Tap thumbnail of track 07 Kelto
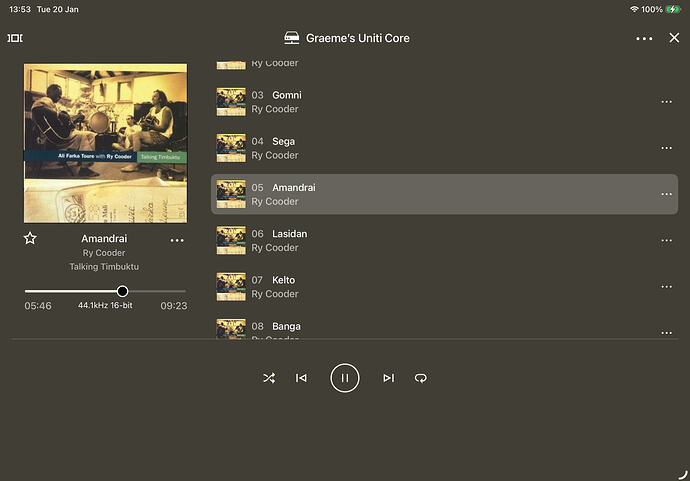 pos(231,286)
